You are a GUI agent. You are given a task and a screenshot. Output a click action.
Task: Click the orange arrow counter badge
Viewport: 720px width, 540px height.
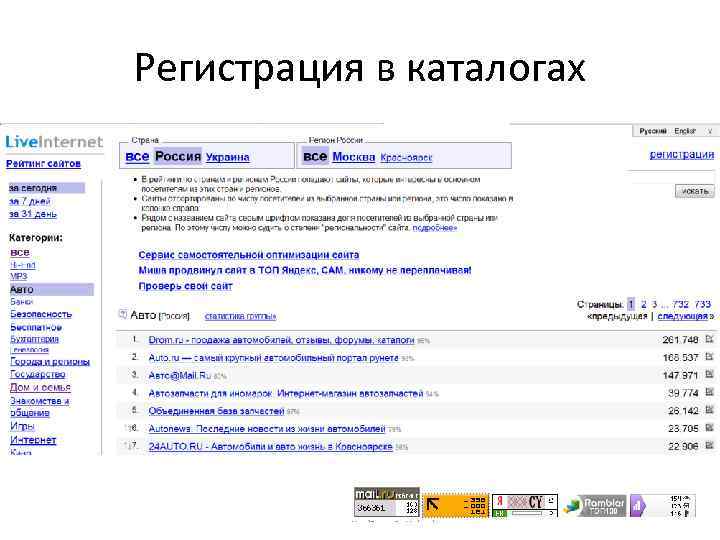tap(456, 505)
